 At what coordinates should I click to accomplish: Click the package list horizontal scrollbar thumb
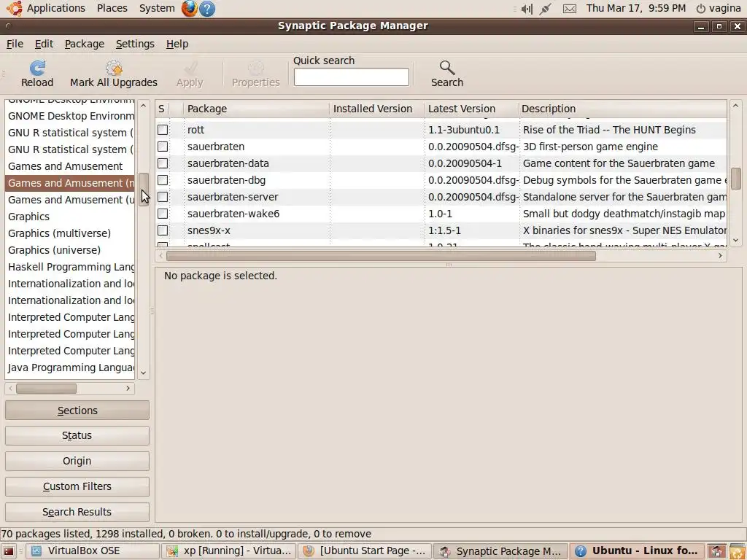tap(381, 256)
